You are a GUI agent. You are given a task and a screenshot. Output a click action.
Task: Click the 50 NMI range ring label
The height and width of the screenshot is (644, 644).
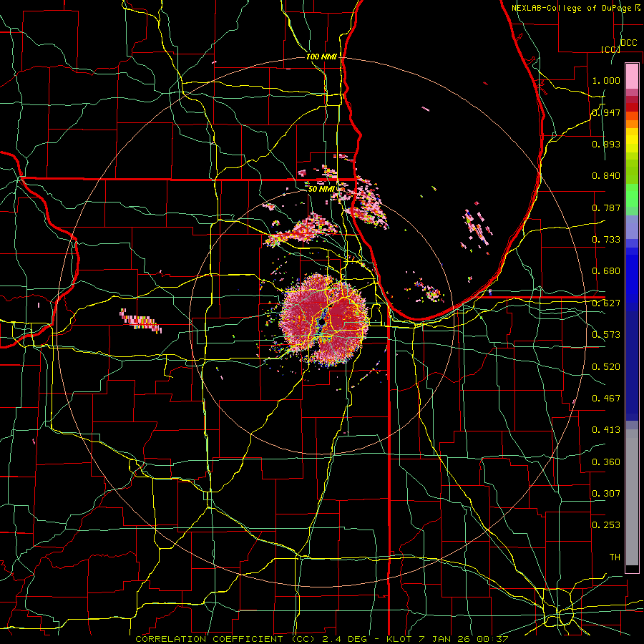coord(321,189)
